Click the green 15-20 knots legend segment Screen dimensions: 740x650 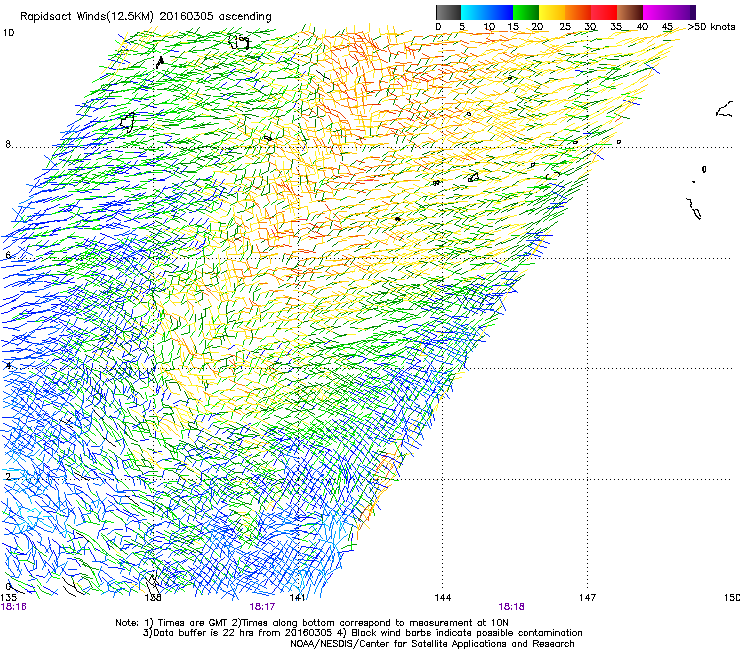[x=526, y=12]
